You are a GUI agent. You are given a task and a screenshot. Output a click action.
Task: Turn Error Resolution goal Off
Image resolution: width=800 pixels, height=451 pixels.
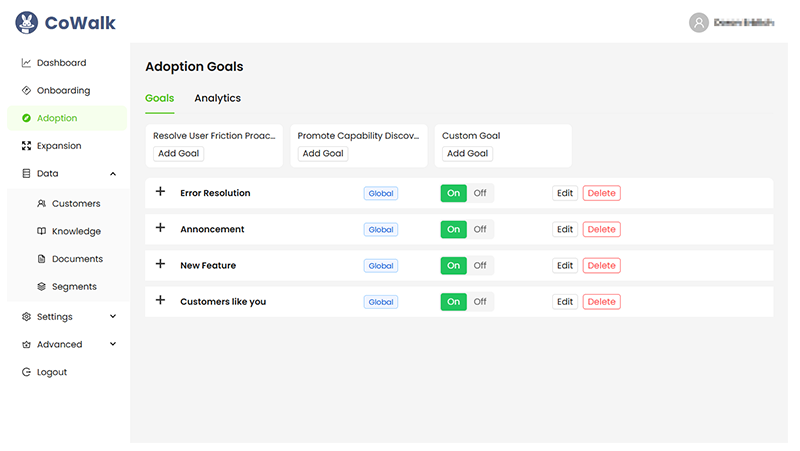coord(480,193)
